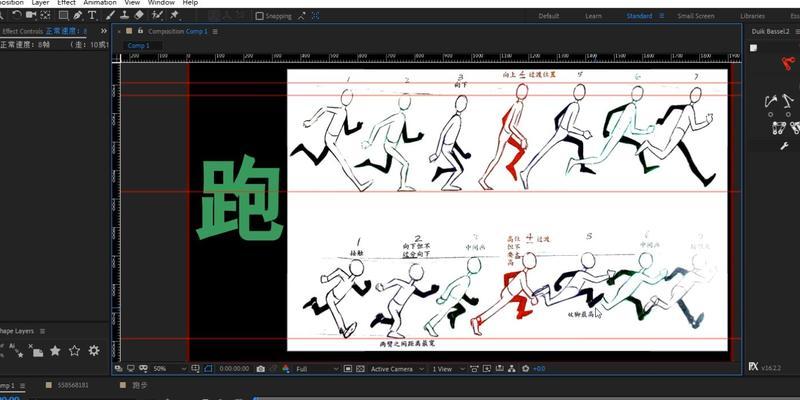
Task: Select the Type tool
Action: (x=92, y=15)
